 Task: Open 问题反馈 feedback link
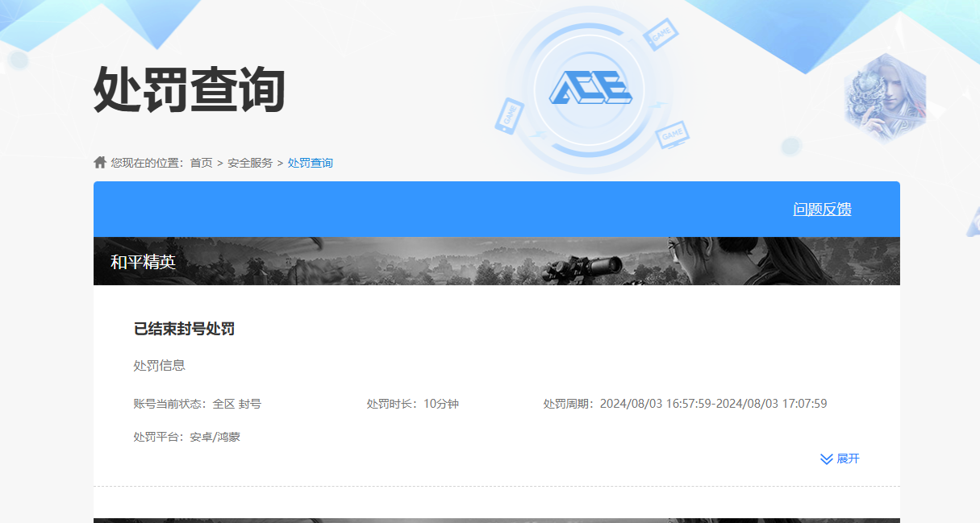(x=822, y=210)
